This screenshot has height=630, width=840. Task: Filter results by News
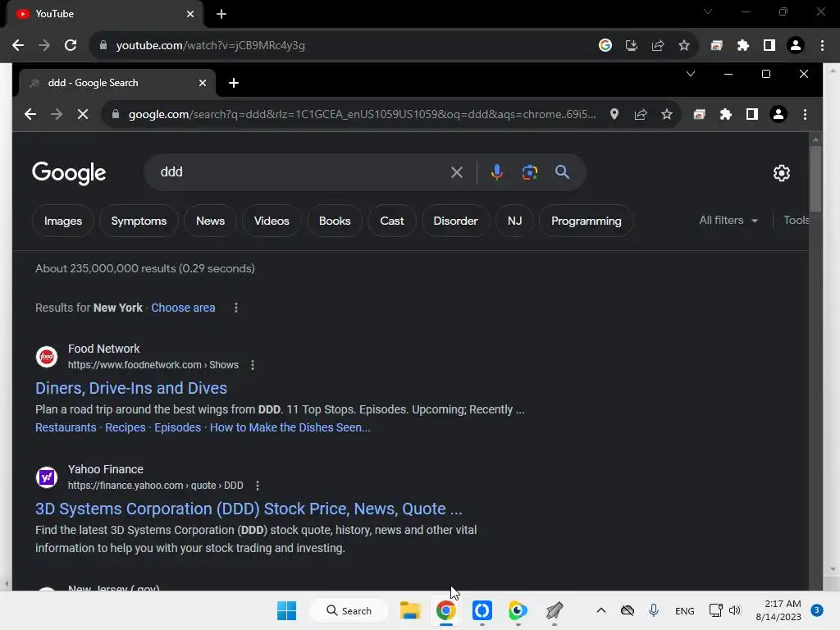tap(210, 221)
